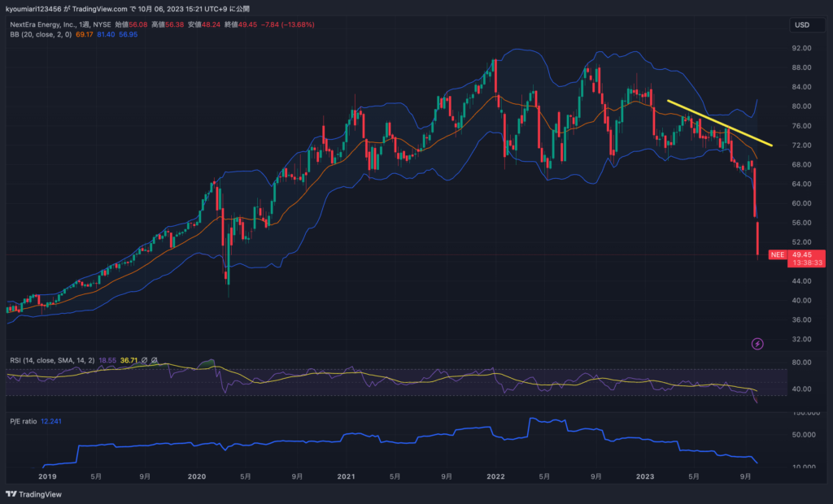Click the low price value 48.24

click(x=211, y=24)
